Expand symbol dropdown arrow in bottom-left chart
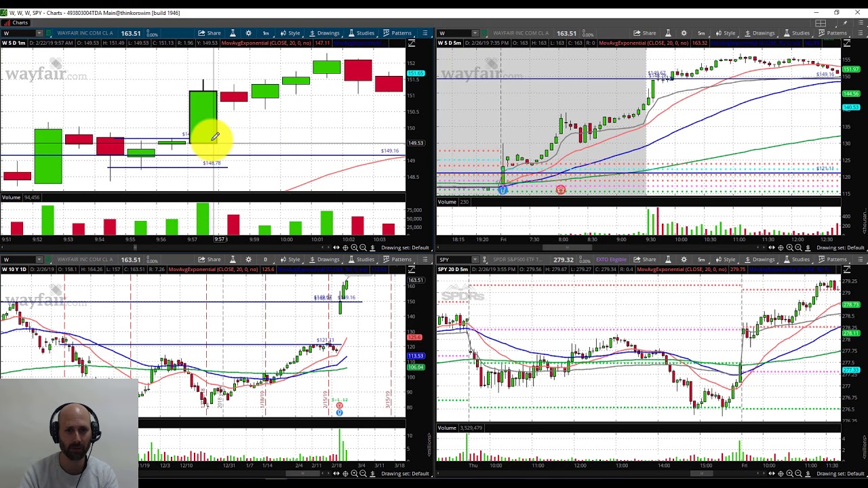Image resolution: width=868 pixels, height=488 pixels. tap(39, 260)
